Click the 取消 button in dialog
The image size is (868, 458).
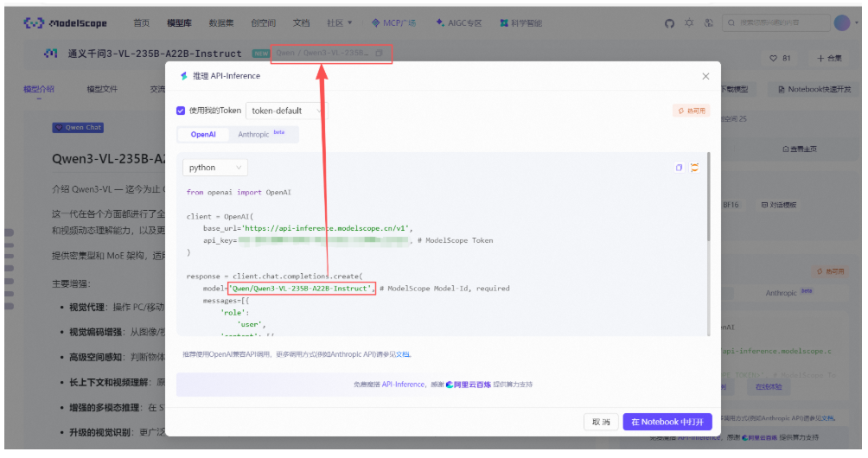point(601,422)
